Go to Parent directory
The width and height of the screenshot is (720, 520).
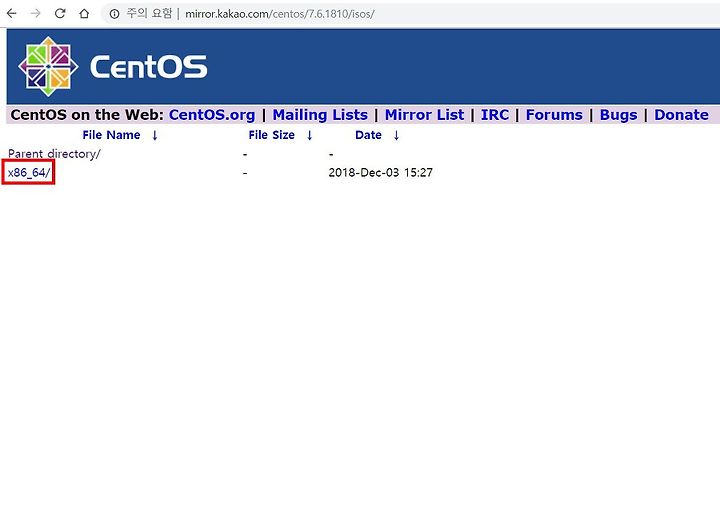click(x=54, y=154)
